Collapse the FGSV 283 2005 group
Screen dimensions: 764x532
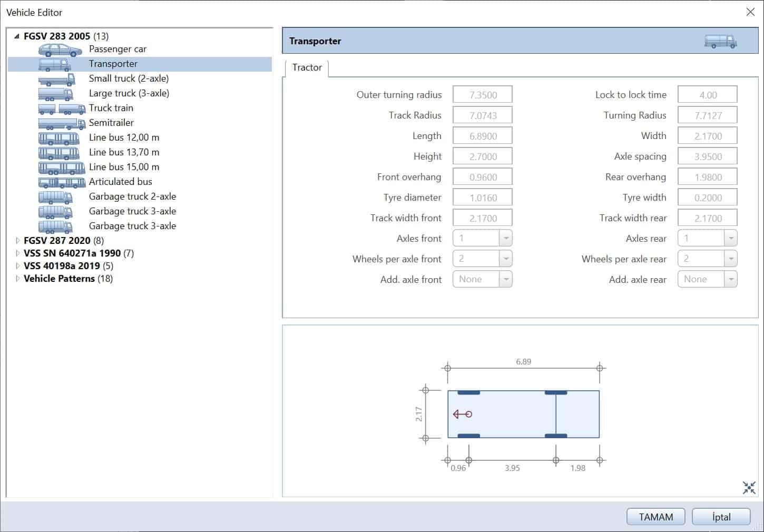pos(17,36)
